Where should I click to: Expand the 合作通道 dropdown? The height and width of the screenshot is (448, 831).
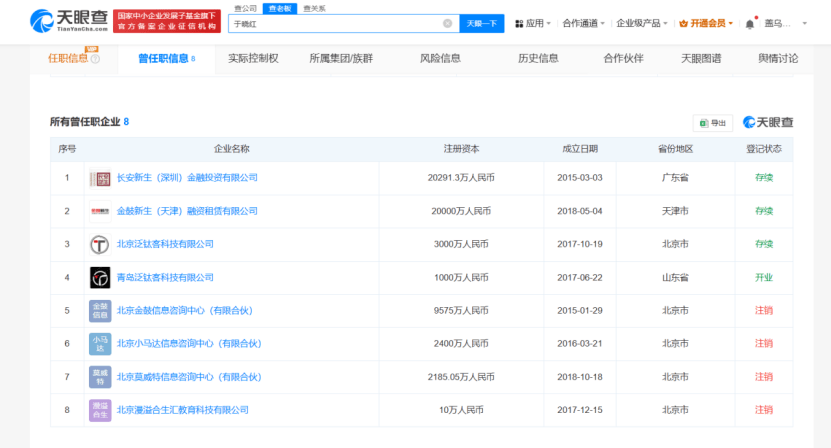[x=583, y=23]
